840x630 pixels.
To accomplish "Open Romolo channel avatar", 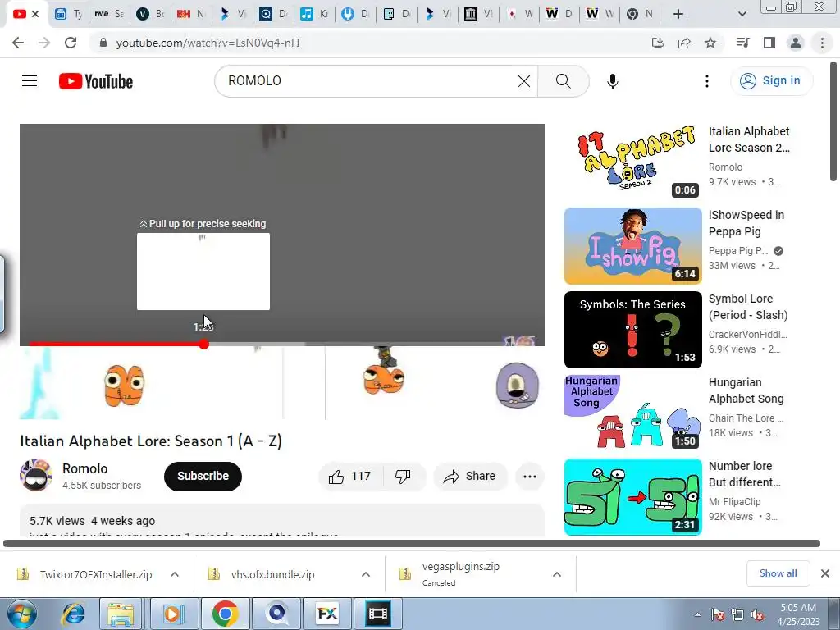I will tap(36, 475).
